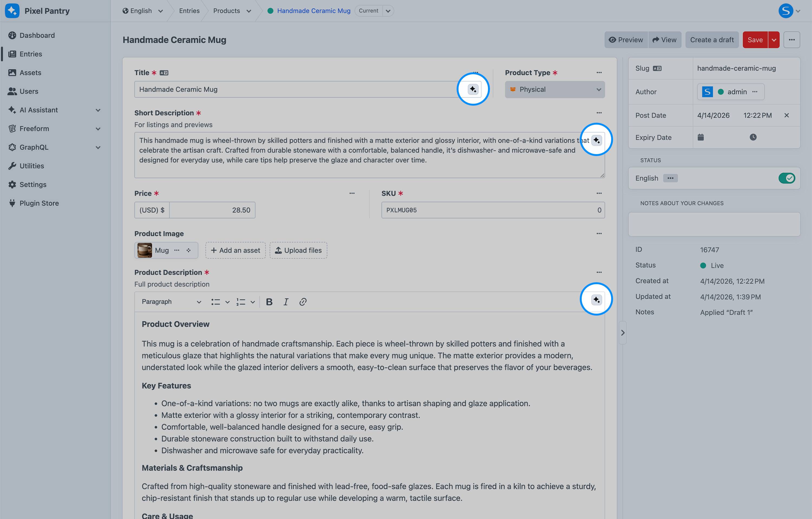Expand the AI Assistant sidebar menu

(98, 110)
